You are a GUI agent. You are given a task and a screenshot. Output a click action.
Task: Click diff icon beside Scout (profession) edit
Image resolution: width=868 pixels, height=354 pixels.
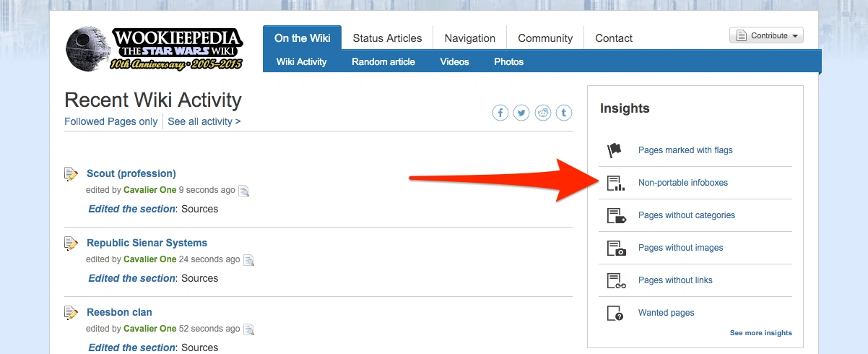244,191
